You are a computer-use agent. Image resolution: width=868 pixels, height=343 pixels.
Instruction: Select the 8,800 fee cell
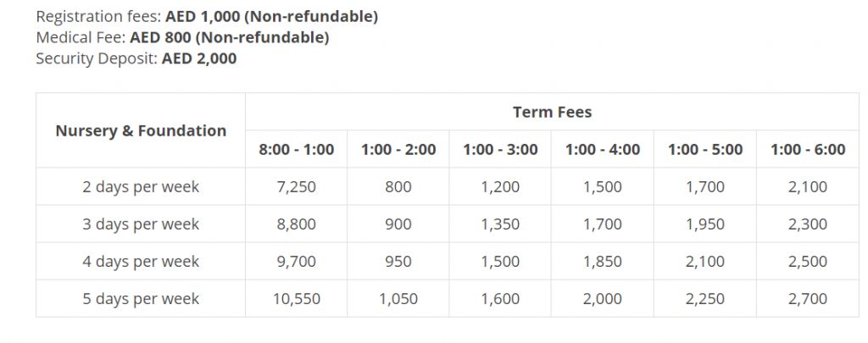click(x=297, y=224)
